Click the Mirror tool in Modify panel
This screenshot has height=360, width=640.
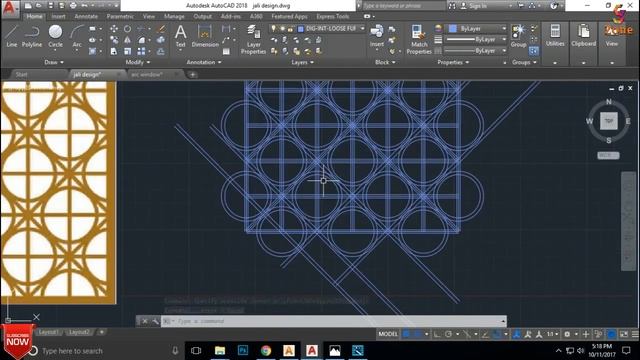127,40
